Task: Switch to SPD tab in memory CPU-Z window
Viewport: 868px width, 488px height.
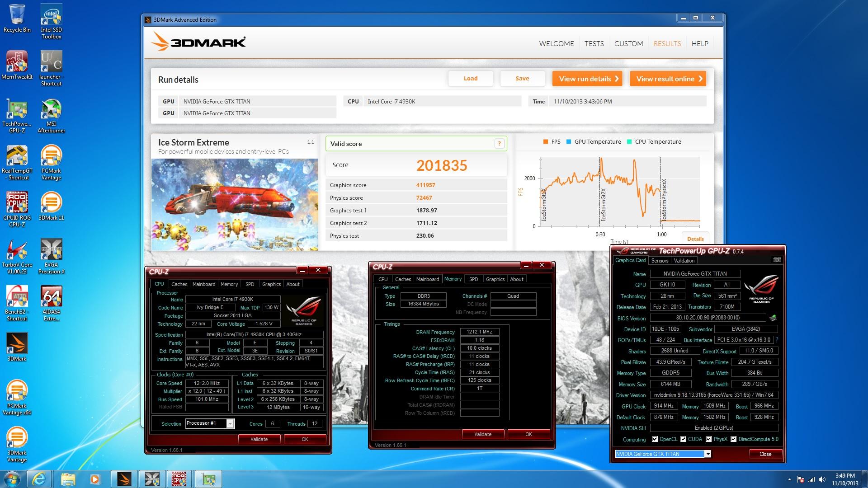Action: [x=473, y=279]
